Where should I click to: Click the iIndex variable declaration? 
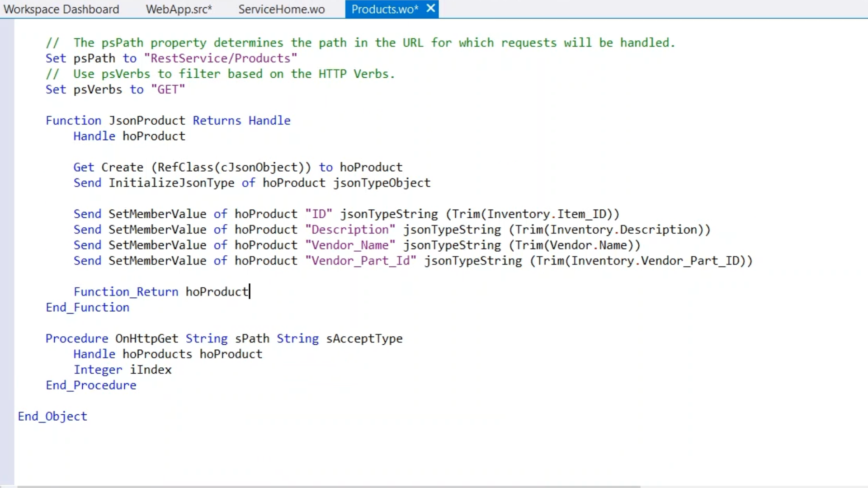coord(151,370)
